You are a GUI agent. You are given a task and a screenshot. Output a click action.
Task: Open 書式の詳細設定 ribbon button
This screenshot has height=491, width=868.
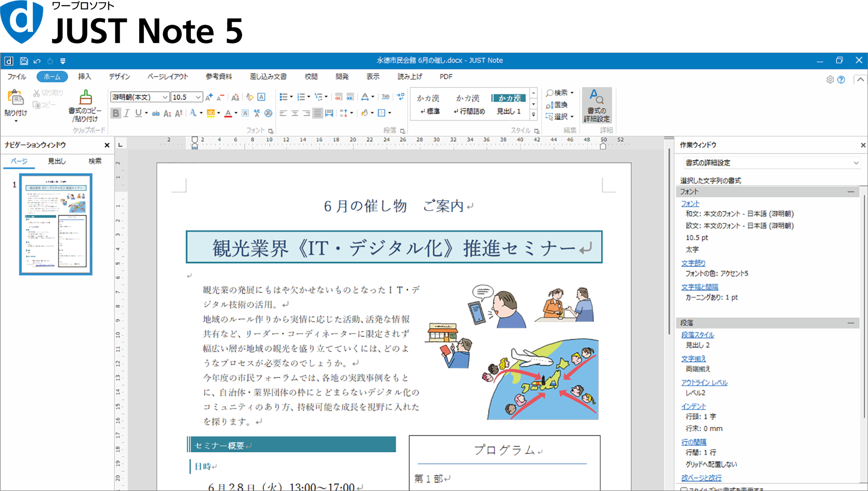[596, 106]
